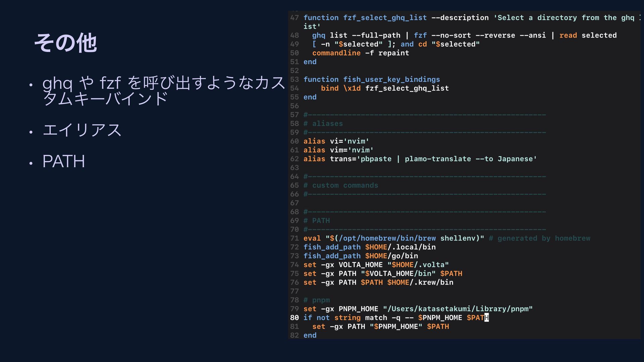Click the bind keyword on line 54
This screenshot has width=644, height=362.
329,88
